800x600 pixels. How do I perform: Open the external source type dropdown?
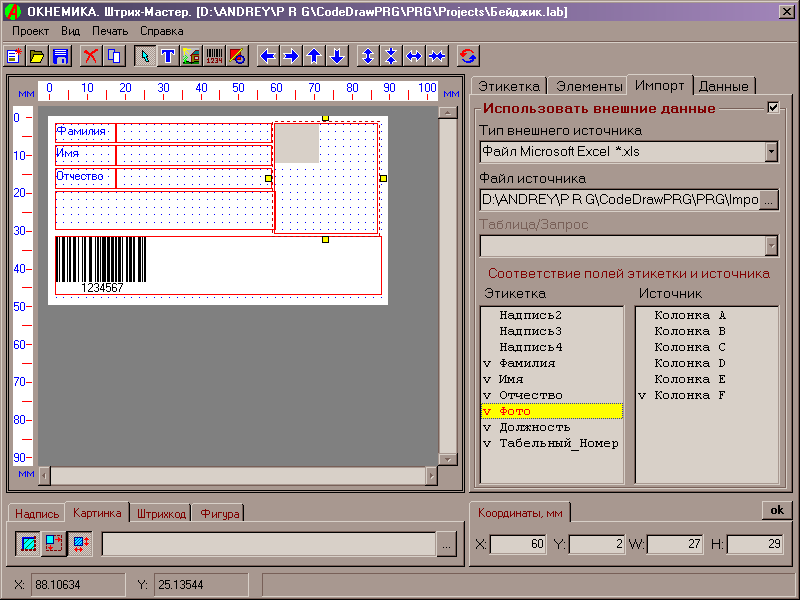click(771, 152)
